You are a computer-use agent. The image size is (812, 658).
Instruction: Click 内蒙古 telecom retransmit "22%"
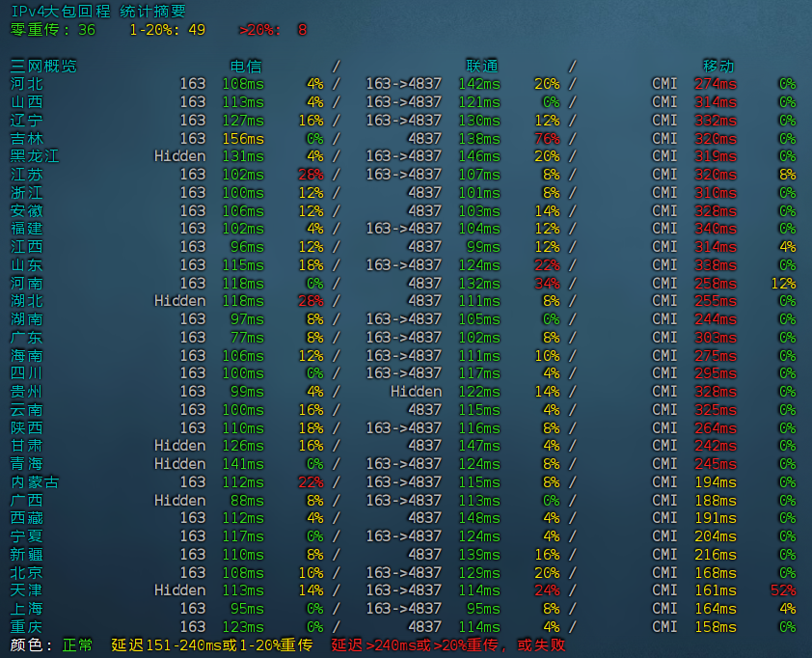pos(311,481)
